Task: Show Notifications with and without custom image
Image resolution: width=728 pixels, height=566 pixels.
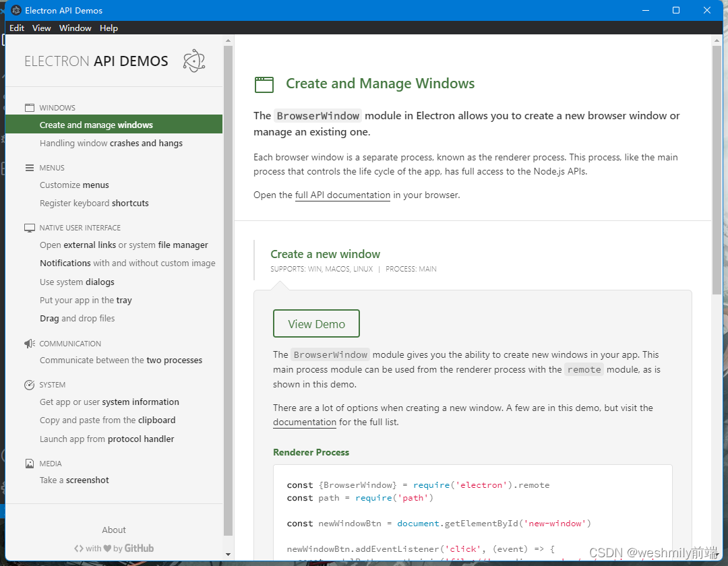Action: [x=127, y=263]
